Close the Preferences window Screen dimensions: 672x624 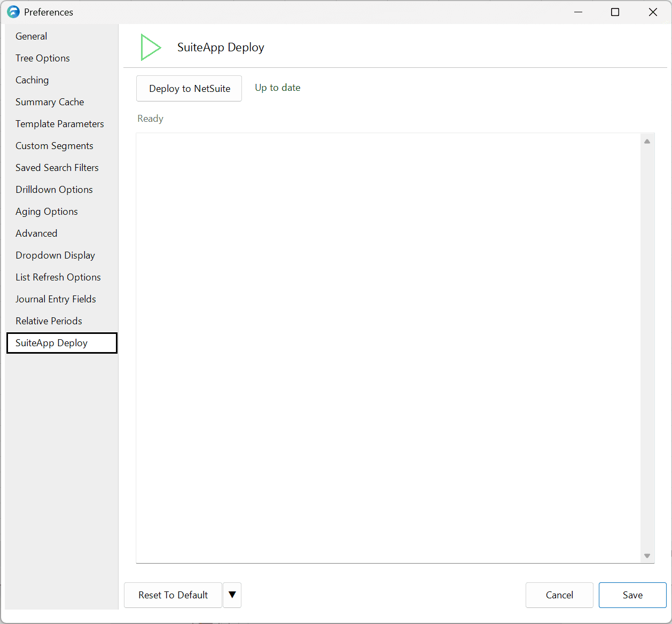tap(653, 12)
